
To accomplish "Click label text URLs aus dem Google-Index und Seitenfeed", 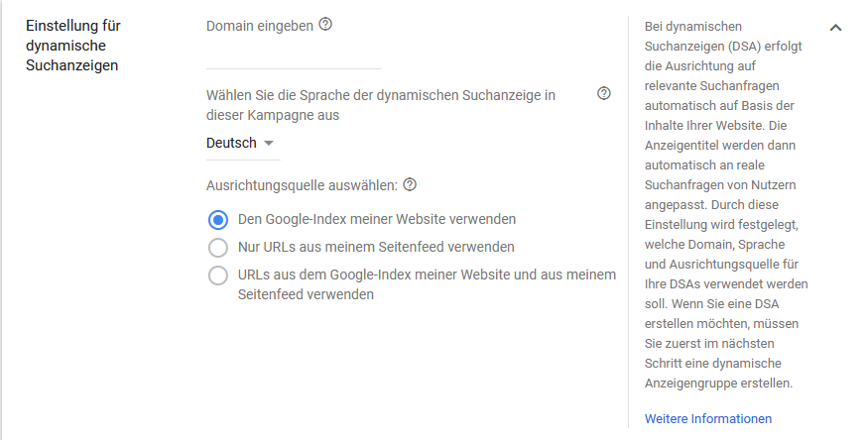I will tap(427, 284).
